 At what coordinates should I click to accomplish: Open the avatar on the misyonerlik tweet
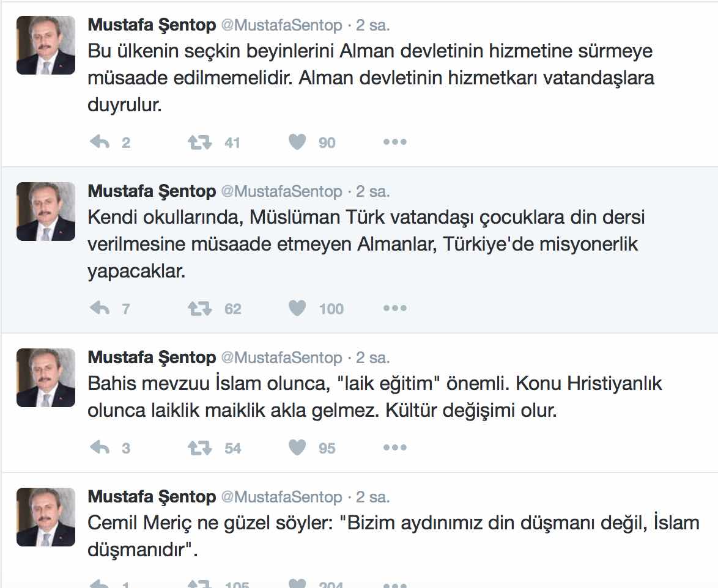tap(46, 211)
